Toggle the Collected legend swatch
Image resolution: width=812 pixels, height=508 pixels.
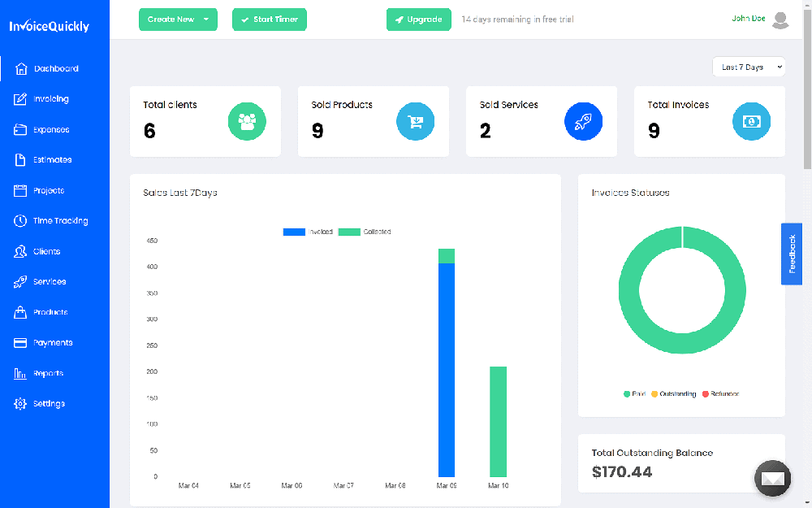pyautogui.click(x=349, y=232)
